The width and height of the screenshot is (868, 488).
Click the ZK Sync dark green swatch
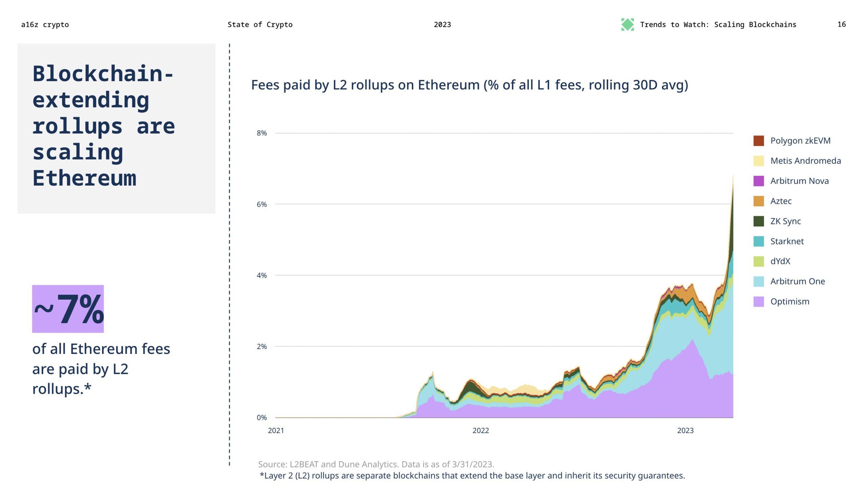click(x=758, y=221)
